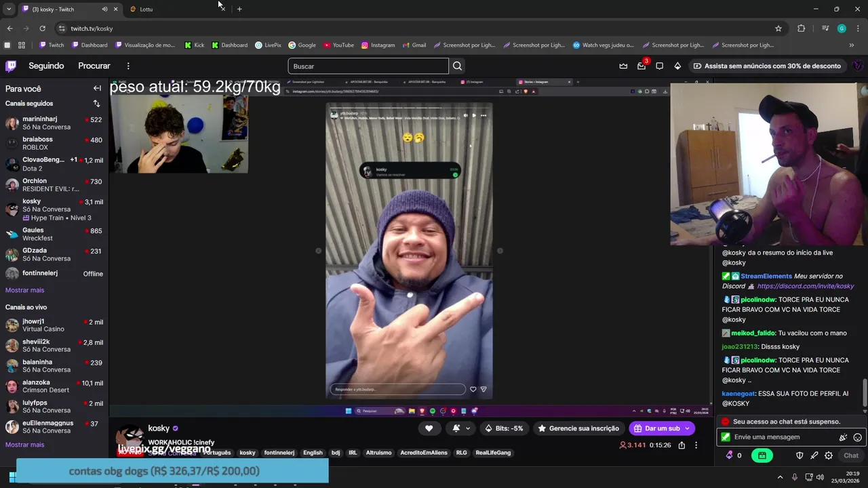Claim the green channel points chest
This screenshot has height=488, width=868.
pos(762,455)
